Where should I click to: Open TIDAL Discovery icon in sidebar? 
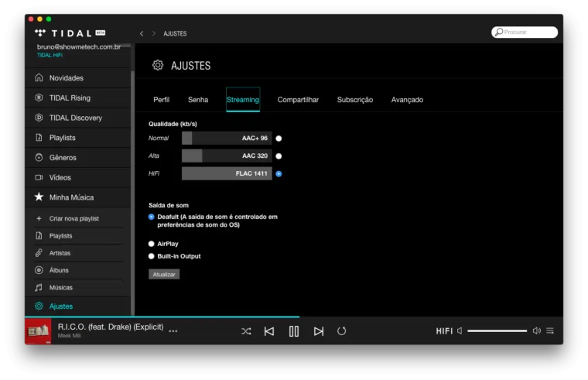click(39, 118)
